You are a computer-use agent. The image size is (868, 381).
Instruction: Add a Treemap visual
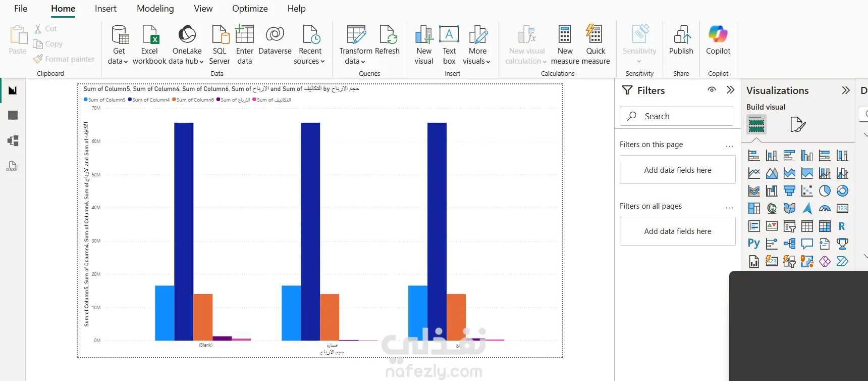coord(754,209)
